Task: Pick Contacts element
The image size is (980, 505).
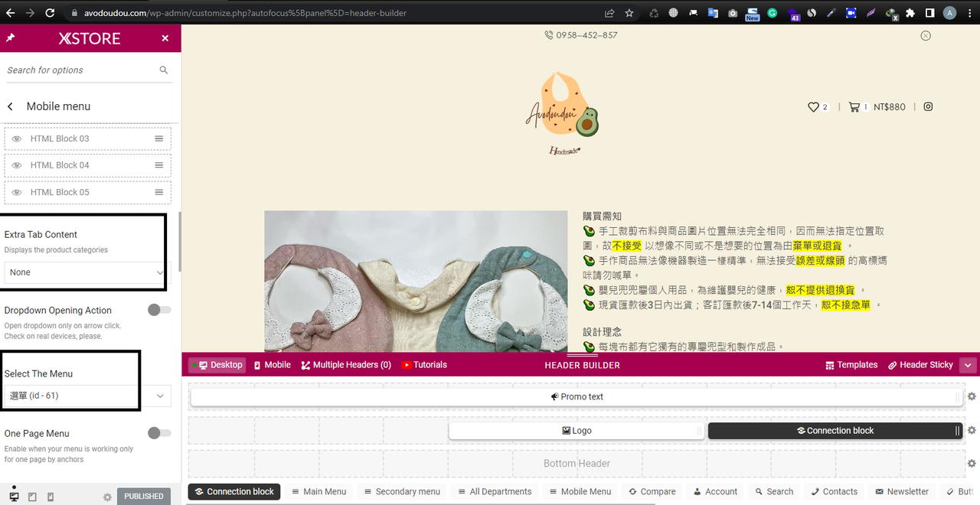Action: (x=835, y=492)
